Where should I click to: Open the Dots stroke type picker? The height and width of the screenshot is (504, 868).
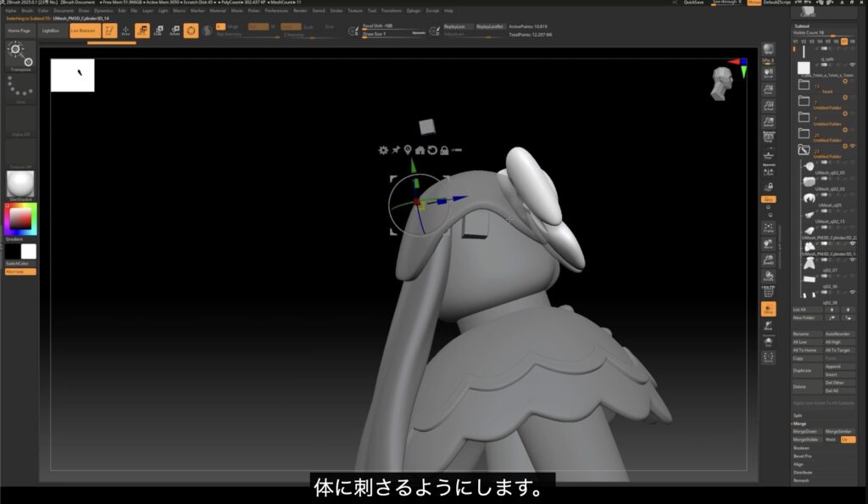(x=20, y=89)
